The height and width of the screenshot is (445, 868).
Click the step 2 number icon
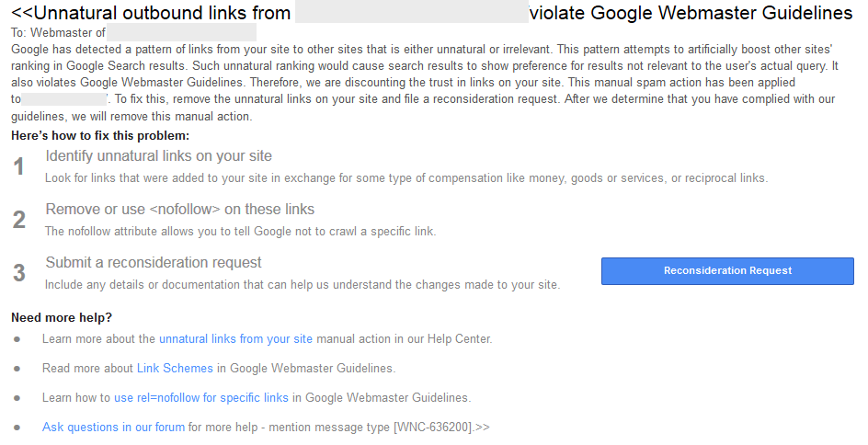tap(19, 220)
